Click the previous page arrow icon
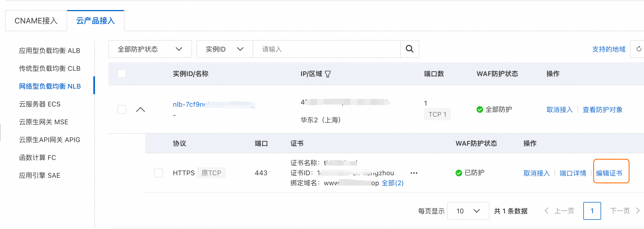This screenshot has width=644, height=229. [547, 211]
